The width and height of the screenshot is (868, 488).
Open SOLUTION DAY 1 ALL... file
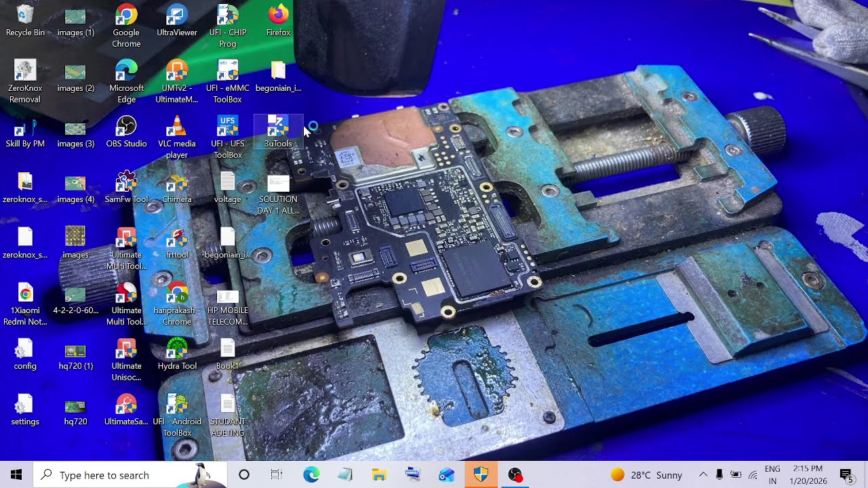278,192
